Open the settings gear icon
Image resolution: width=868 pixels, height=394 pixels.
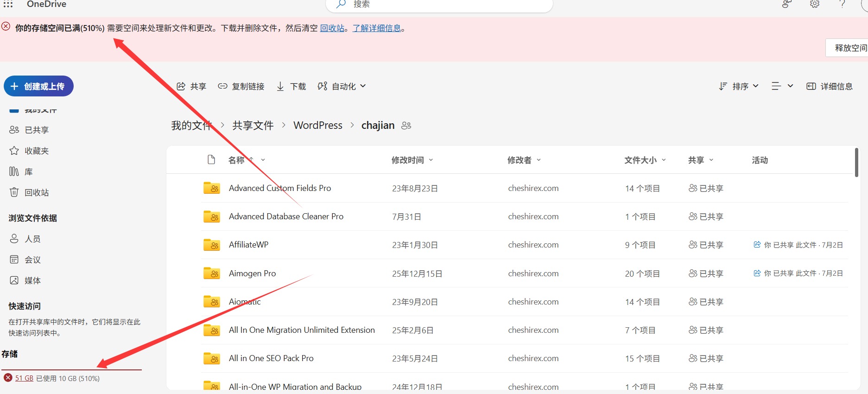coord(815,4)
